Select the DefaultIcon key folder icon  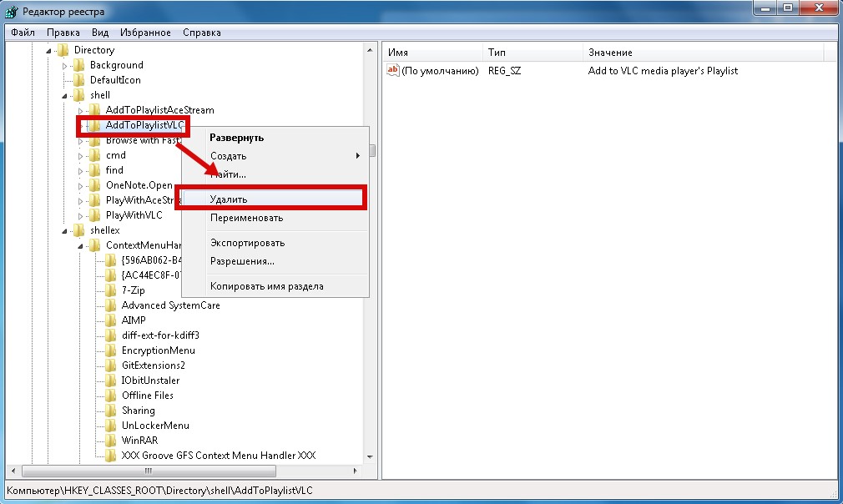(78, 80)
